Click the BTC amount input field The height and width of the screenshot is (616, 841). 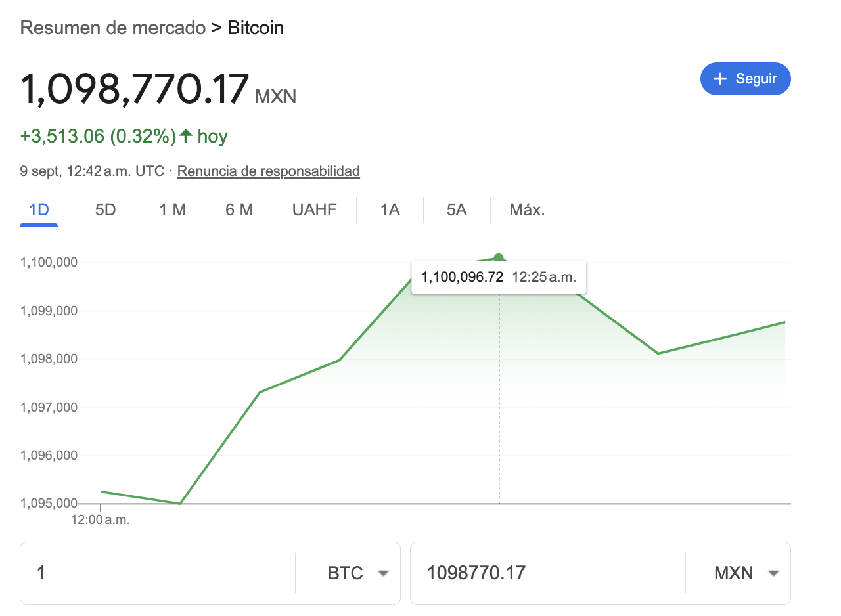click(158, 573)
